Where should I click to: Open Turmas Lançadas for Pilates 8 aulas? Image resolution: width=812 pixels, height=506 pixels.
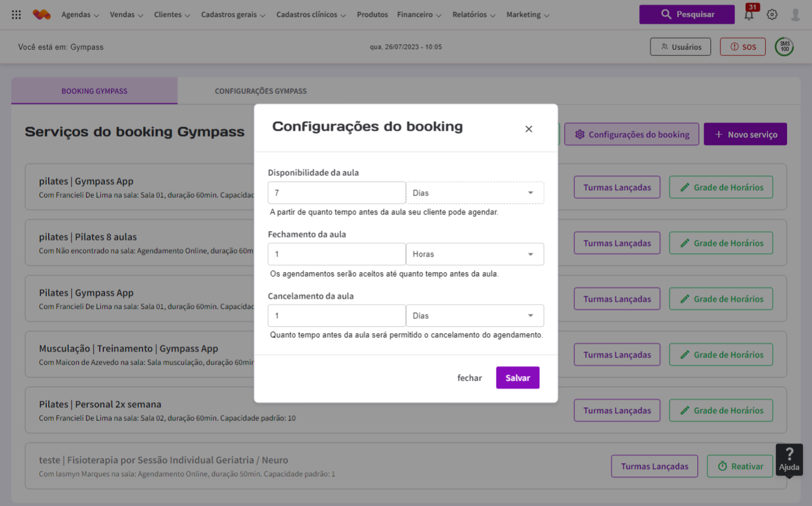pyautogui.click(x=617, y=243)
